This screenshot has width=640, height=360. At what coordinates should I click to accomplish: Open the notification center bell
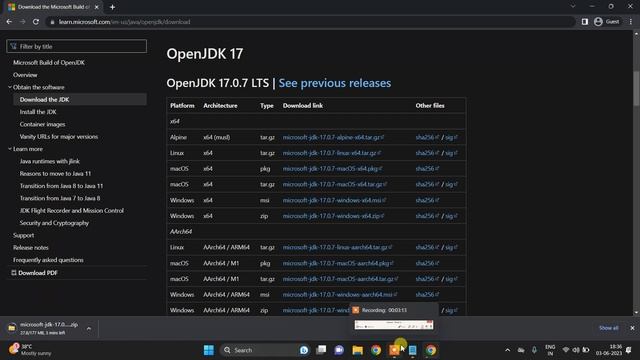[x=629, y=350]
